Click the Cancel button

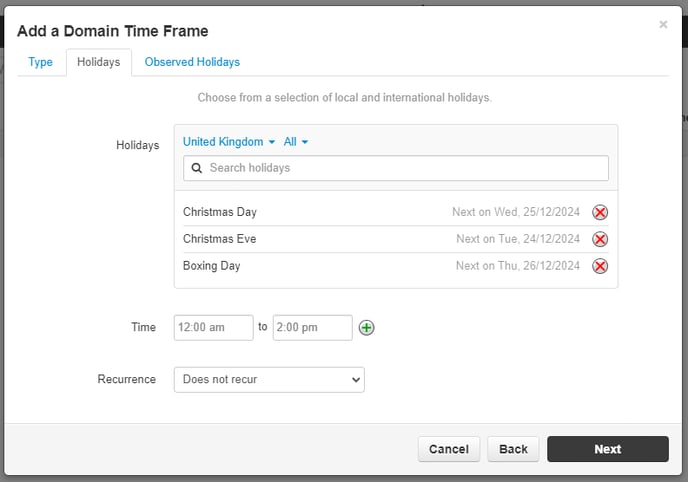tap(449, 449)
